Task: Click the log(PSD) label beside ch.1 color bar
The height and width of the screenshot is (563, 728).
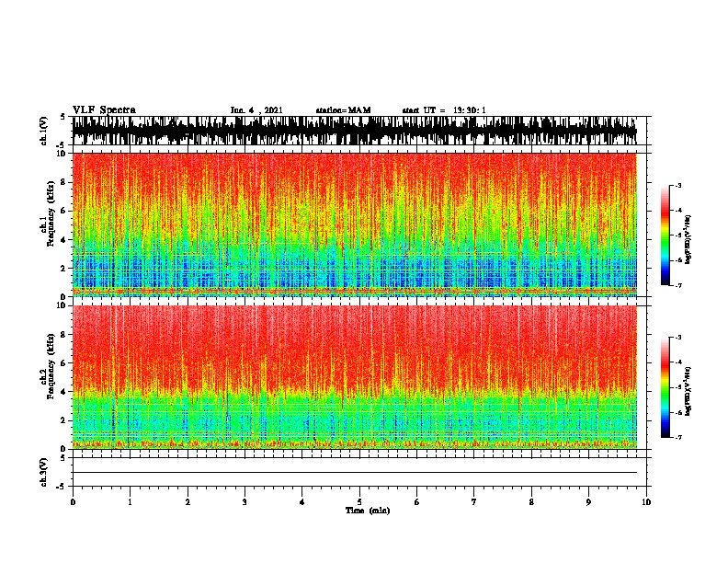Action: [688, 239]
